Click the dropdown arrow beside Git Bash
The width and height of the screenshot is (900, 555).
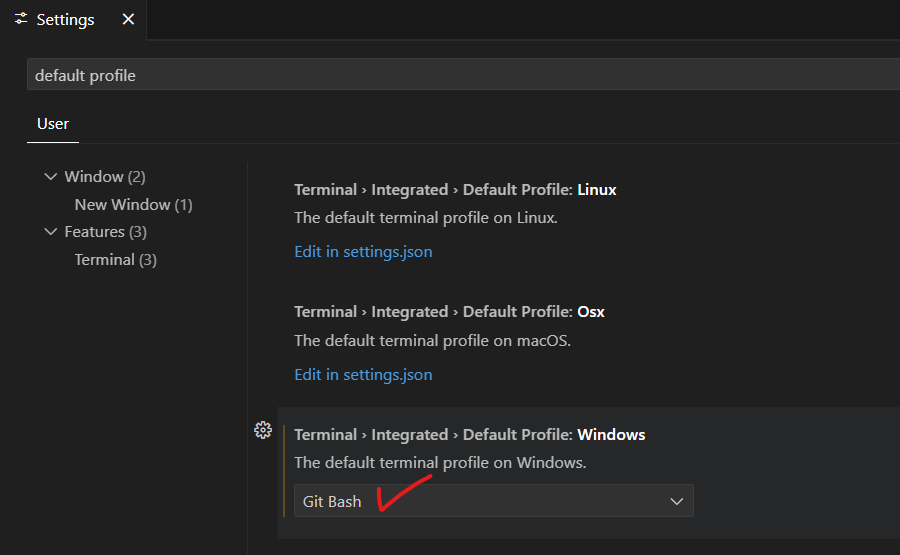pyautogui.click(x=677, y=501)
